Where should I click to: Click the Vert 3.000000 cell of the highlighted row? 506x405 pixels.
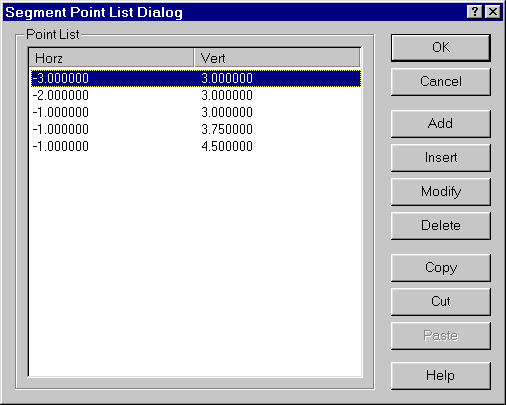click(227, 79)
